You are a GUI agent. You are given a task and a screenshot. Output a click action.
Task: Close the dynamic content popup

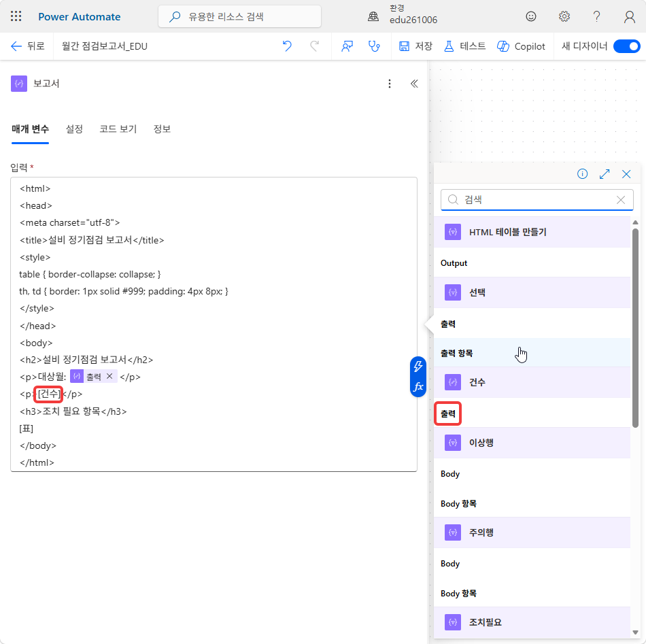[626, 174]
